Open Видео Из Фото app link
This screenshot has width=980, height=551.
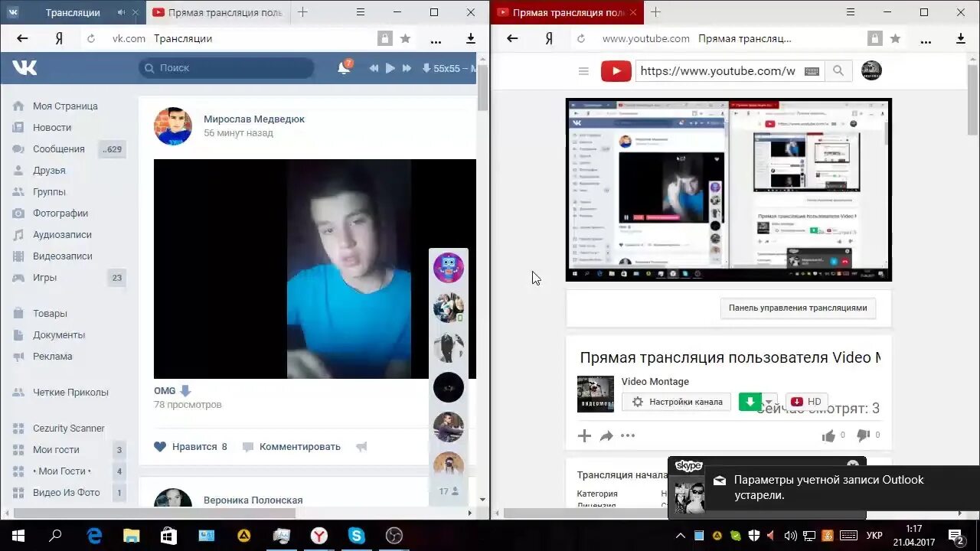pos(67,493)
